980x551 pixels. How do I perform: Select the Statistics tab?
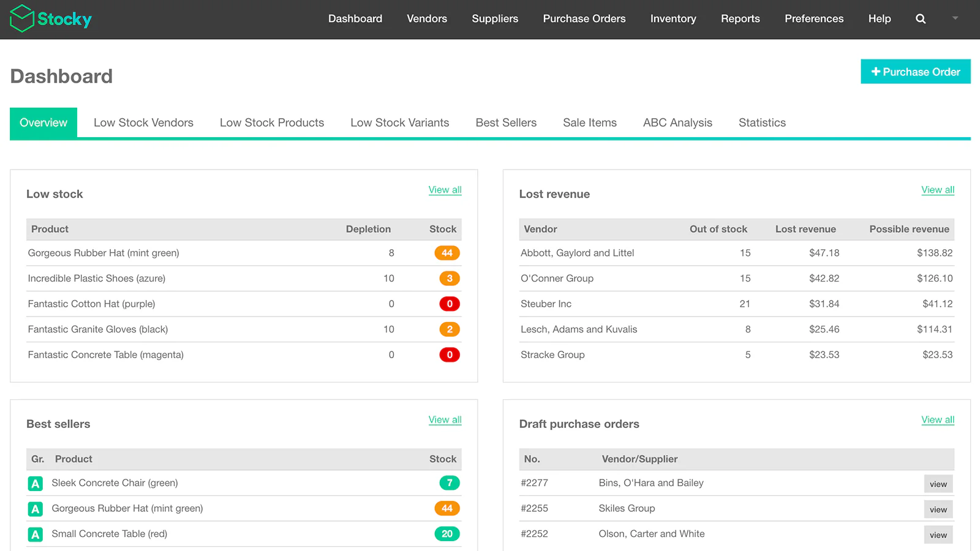point(762,122)
